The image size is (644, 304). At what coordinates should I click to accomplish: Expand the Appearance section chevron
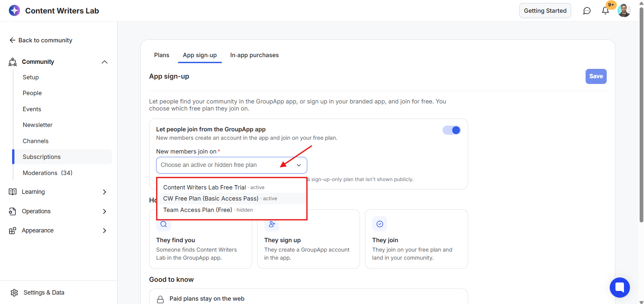click(104, 230)
